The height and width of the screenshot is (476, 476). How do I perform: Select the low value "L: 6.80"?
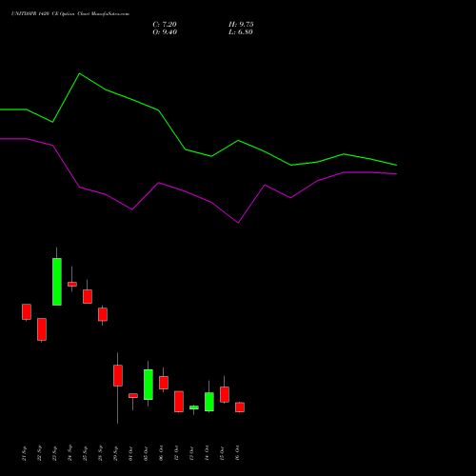[241, 32]
